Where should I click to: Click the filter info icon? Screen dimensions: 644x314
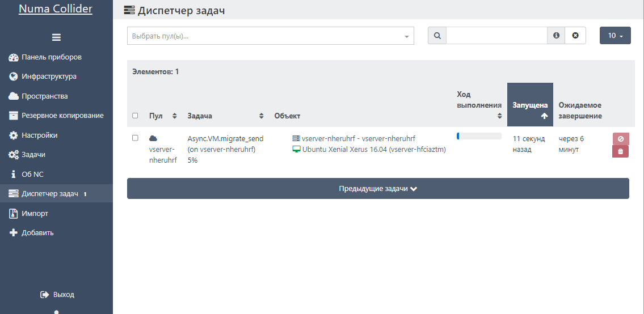556,35
